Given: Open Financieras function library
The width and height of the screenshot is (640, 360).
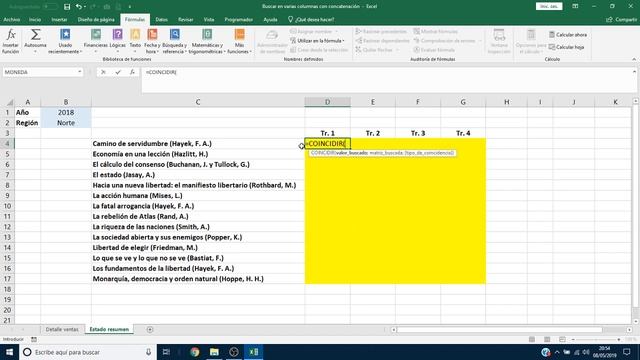Looking at the screenshot, I should (x=96, y=41).
